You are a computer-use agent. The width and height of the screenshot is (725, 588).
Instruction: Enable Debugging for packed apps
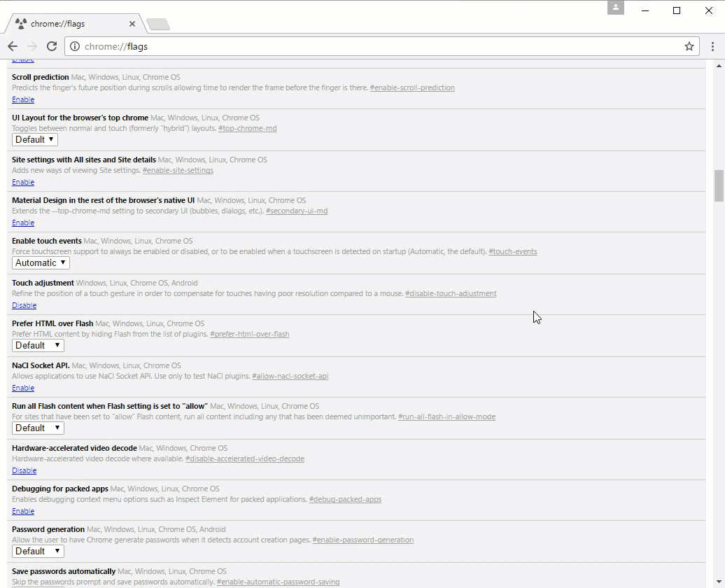pos(23,511)
